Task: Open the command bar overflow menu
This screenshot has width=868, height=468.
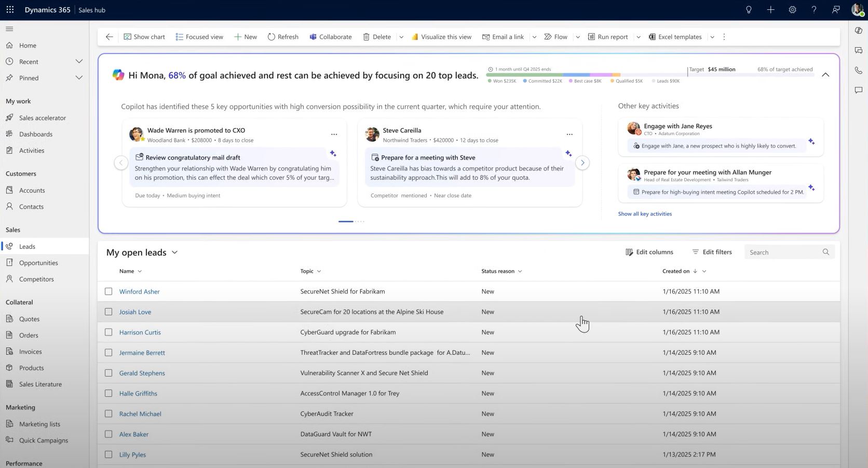Action: [724, 37]
